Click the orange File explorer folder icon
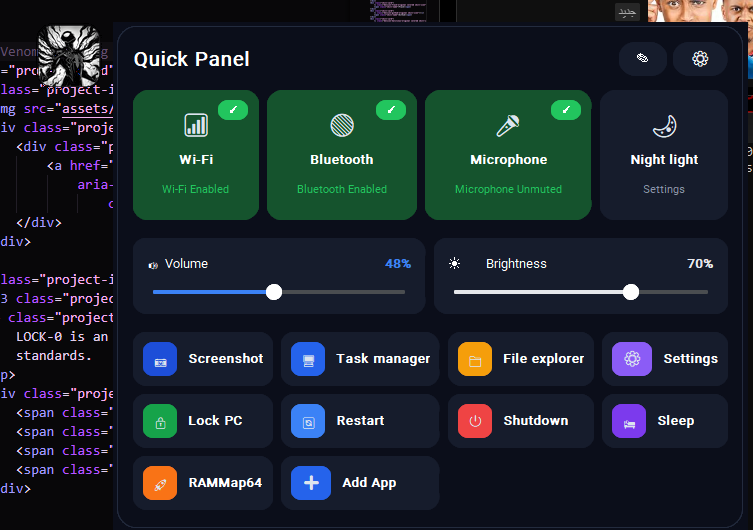The image size is (753, 530). point(475,359)
